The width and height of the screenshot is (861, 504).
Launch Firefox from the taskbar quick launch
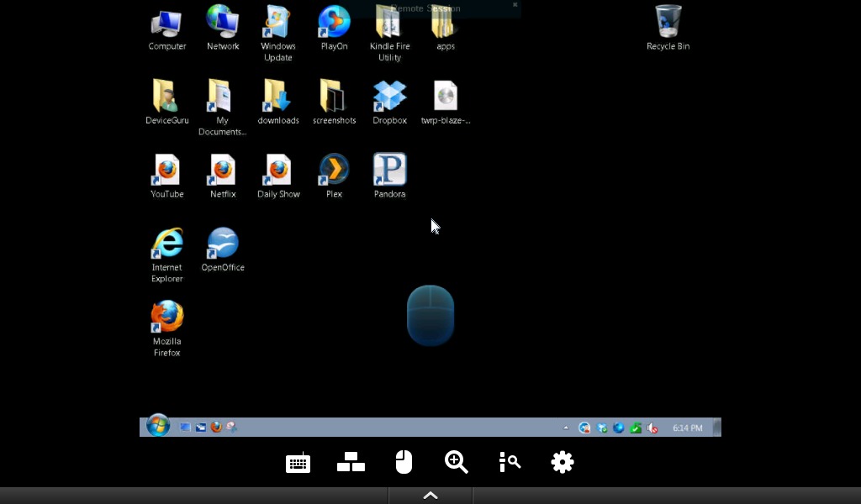point(216,427)
